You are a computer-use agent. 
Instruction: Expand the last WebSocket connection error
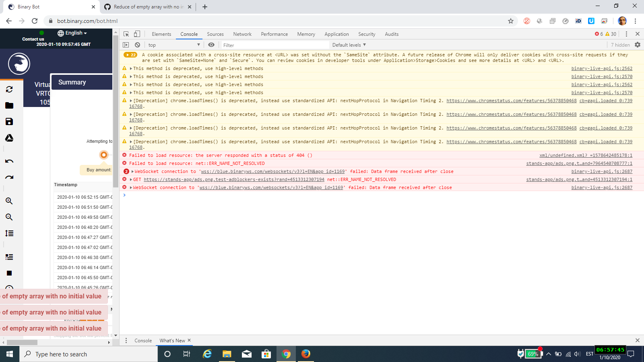[131, 188]
